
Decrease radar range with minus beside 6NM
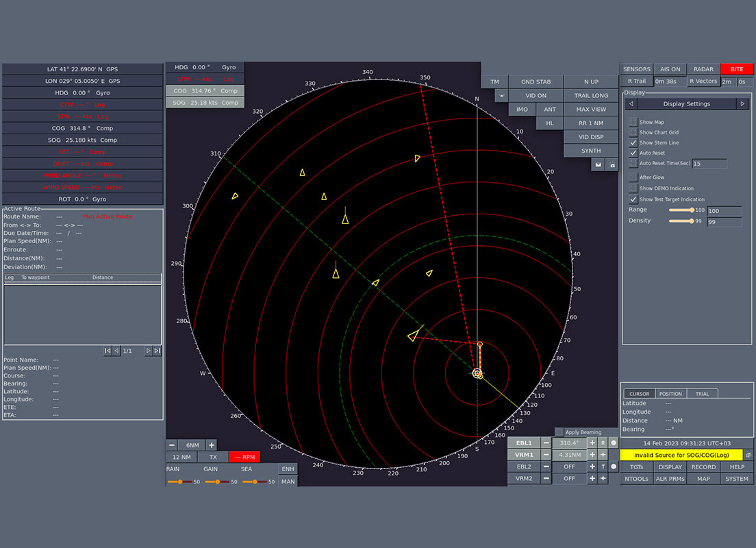coord(172,445)
